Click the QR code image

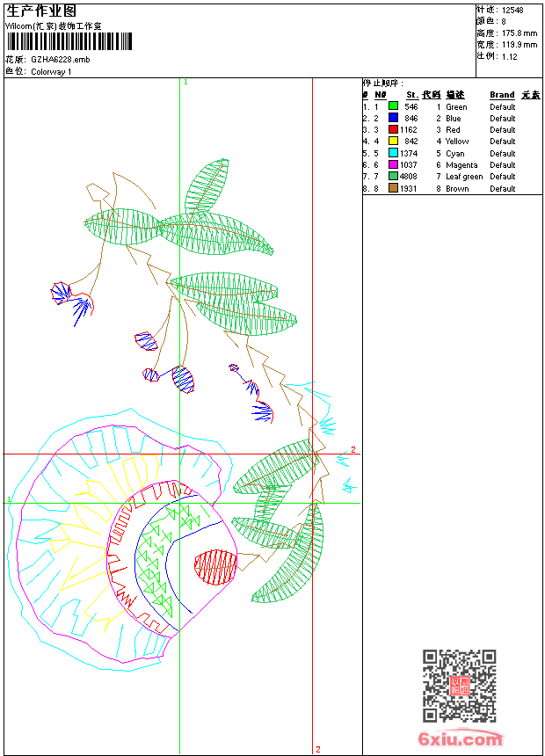460,686
